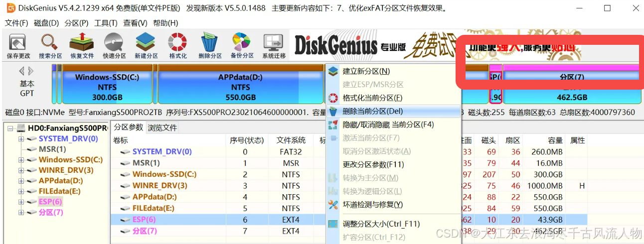The width and height of the screenshot is (644, 244).
Task: Expand ESP(6) in the disk tree
Action: pos(21,202)
